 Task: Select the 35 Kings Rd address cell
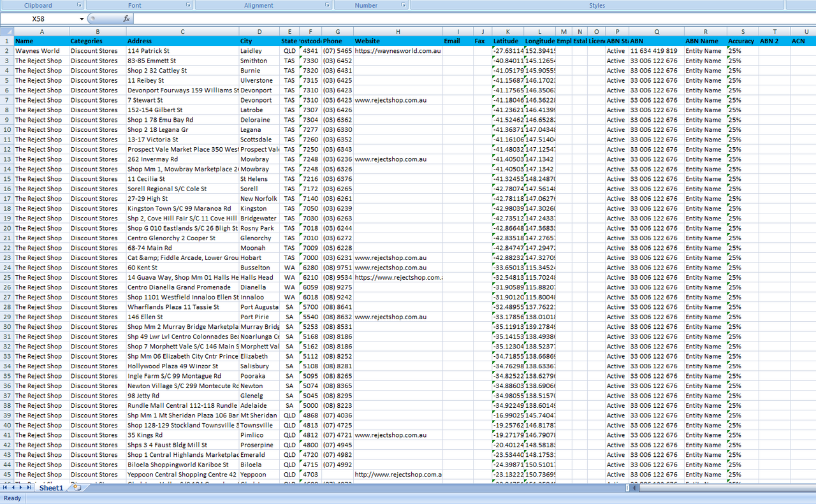tap(182, 435)
